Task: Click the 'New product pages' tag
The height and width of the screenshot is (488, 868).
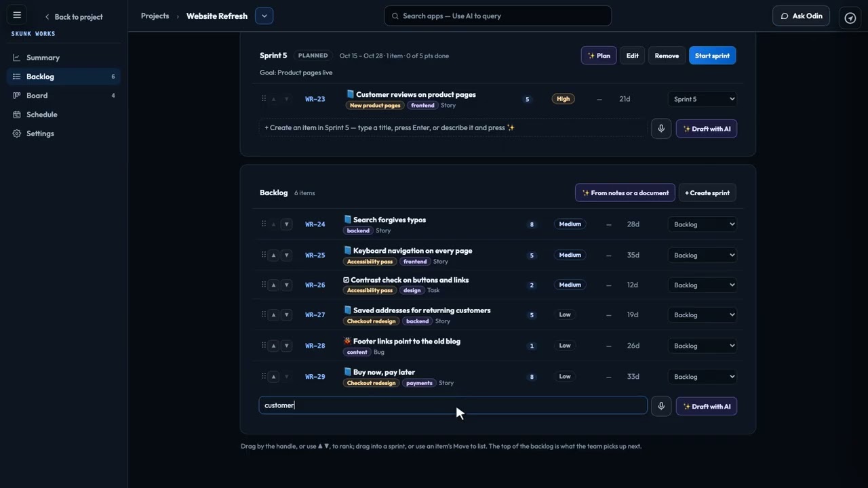Action: (x=374, y=106)
